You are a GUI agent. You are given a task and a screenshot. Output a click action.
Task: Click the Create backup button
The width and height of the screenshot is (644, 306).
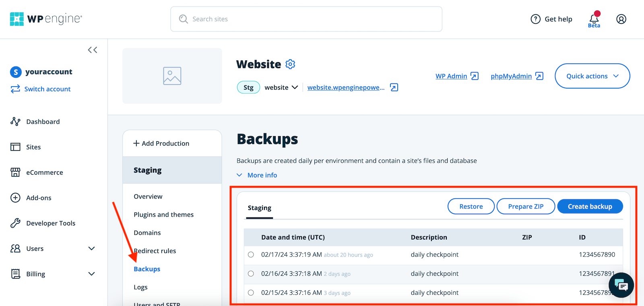click(x=590, y=207)
